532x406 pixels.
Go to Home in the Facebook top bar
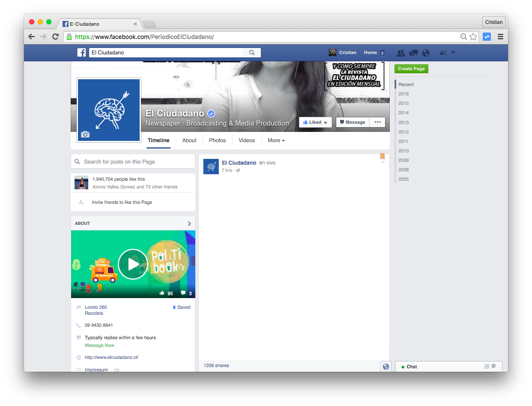click(371, 53)
